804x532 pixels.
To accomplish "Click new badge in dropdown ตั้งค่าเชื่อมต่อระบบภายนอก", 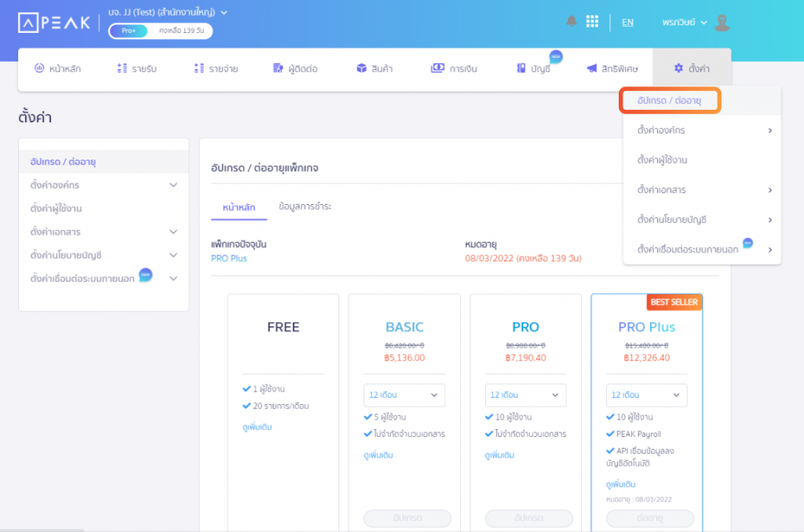I will pyautogui.click(x=747, y=243).
